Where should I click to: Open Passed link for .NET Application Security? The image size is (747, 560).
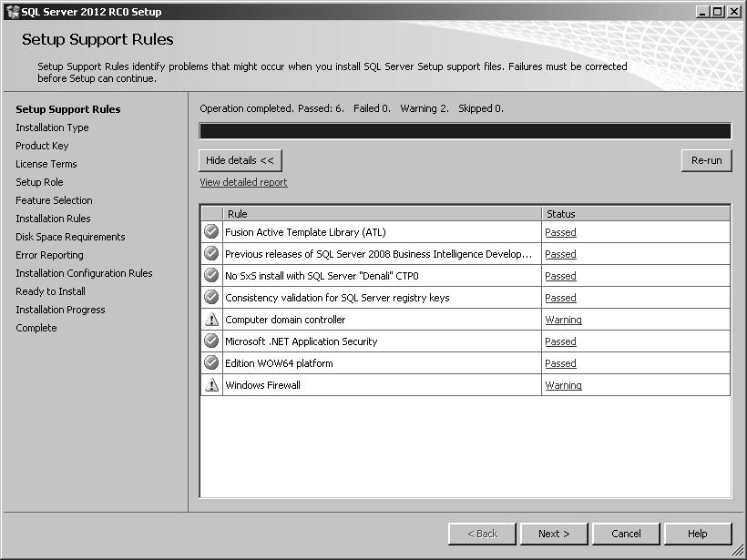pyautogui.click(x=561, y=341)
